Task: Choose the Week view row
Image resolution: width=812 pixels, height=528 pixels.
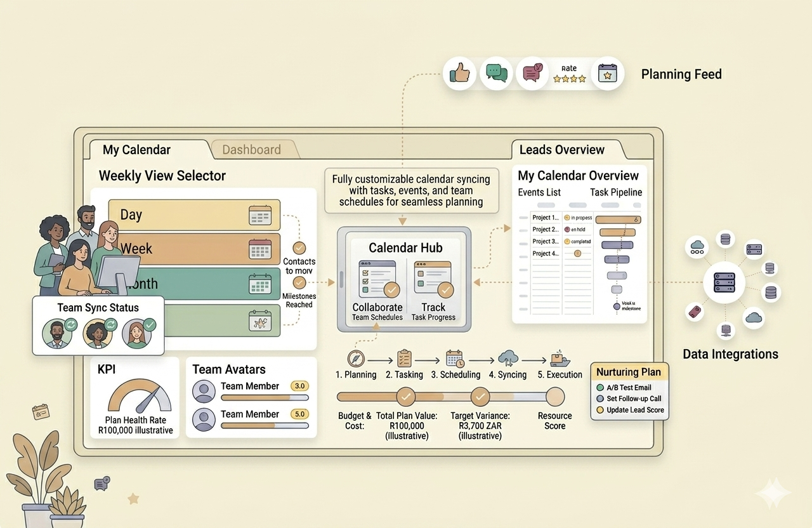Action: pyautogui.click(x=194, y=248)
